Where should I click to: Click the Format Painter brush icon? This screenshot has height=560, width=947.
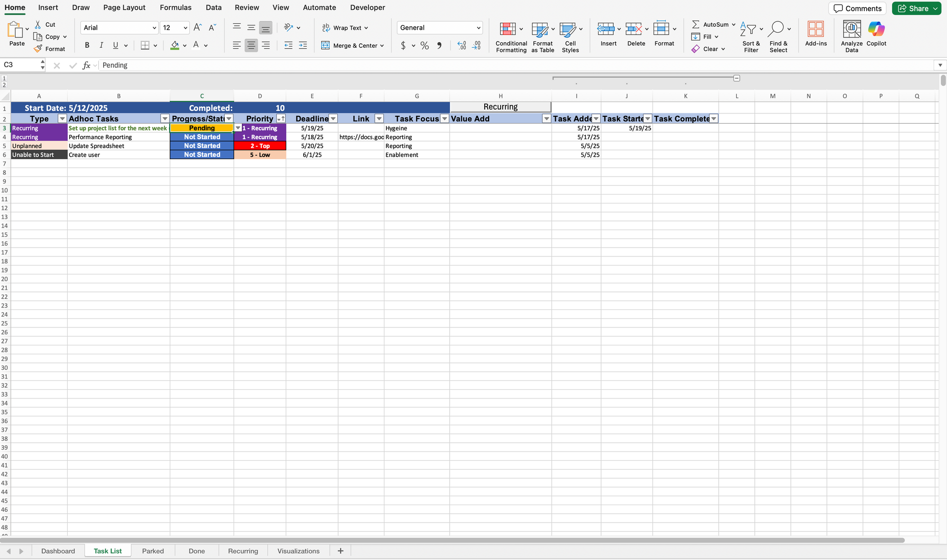[x=38, y=49]
